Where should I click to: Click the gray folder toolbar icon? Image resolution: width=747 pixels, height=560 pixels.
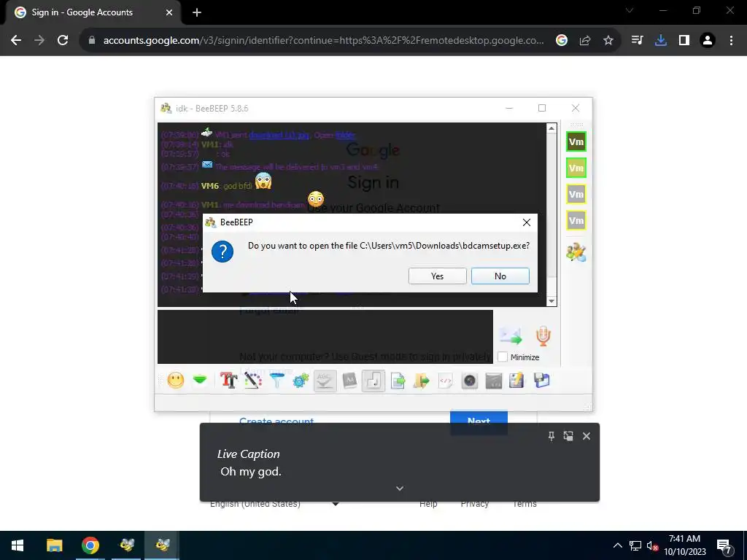[494, 381]
